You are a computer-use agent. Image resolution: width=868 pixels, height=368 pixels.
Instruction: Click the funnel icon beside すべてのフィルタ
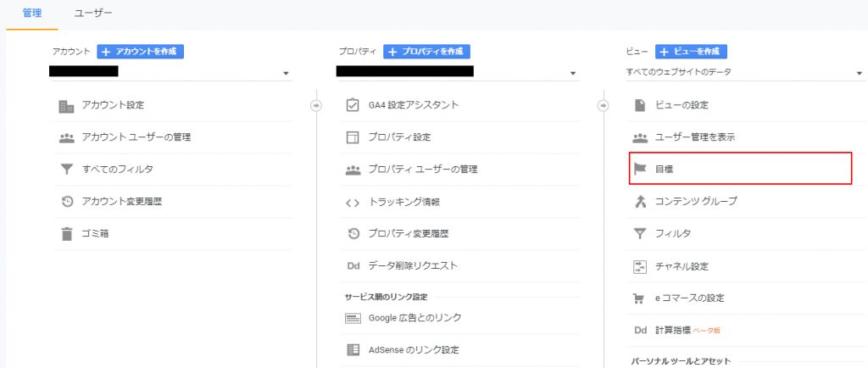pos(66,170)
